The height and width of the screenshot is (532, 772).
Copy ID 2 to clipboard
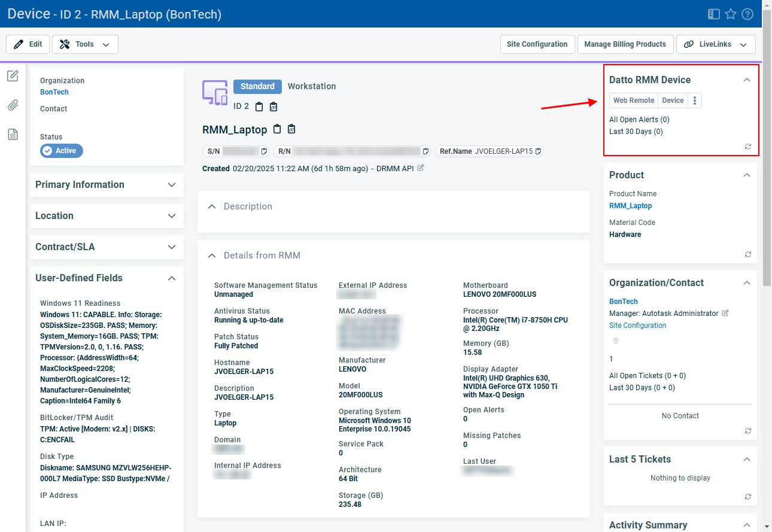point(259,107)
